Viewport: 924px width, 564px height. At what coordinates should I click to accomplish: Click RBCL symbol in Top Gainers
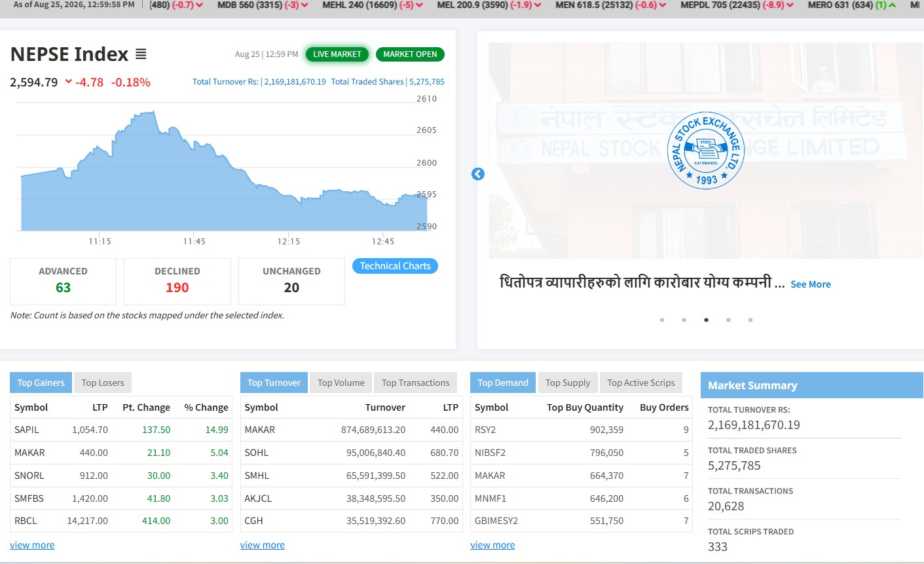click(26, 521)
